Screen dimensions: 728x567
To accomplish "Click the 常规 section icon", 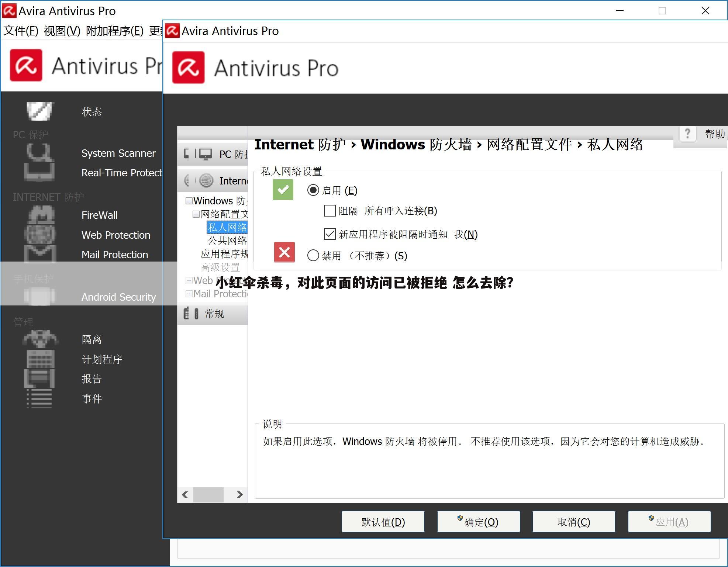I will tap(192, 313).
